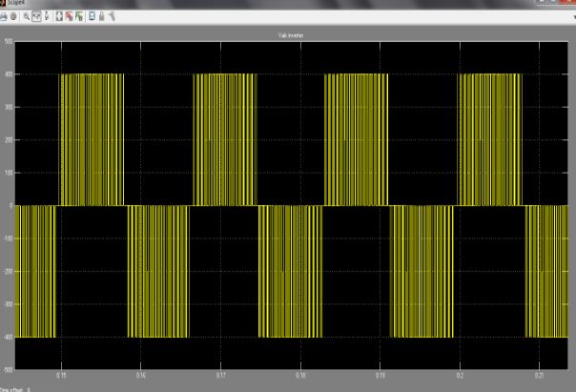Click the Autoscale binoculars icon
This screenshot has height=392, width=576.
[59, 16]
